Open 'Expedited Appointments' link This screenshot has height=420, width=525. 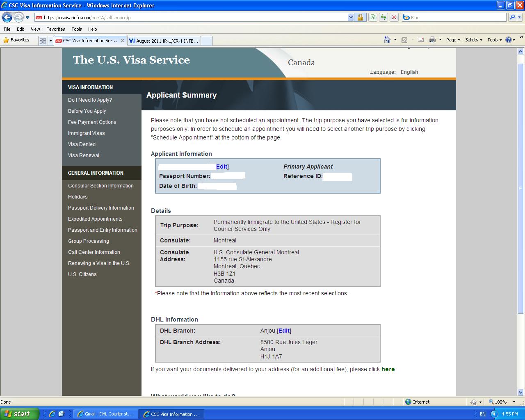pos(95,219)
